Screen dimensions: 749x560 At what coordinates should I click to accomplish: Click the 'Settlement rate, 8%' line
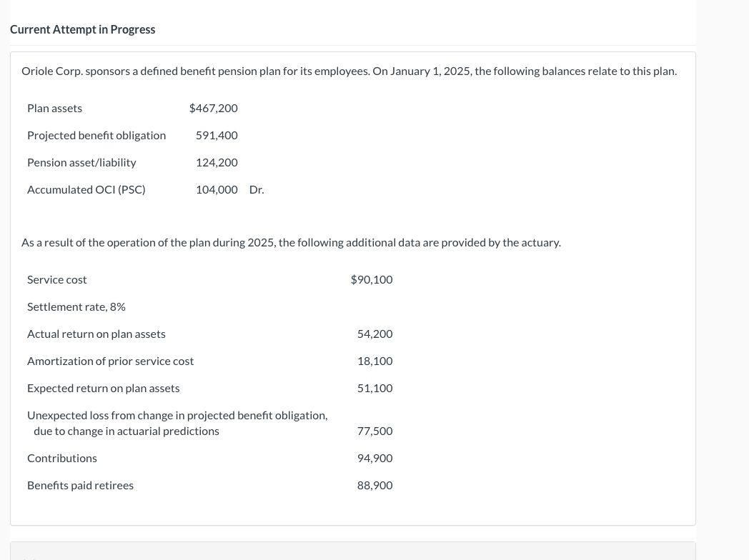pos(76,306)
